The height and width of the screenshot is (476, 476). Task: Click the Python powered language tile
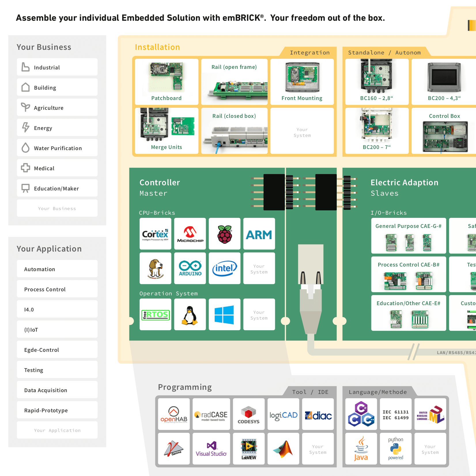(396, 449)
